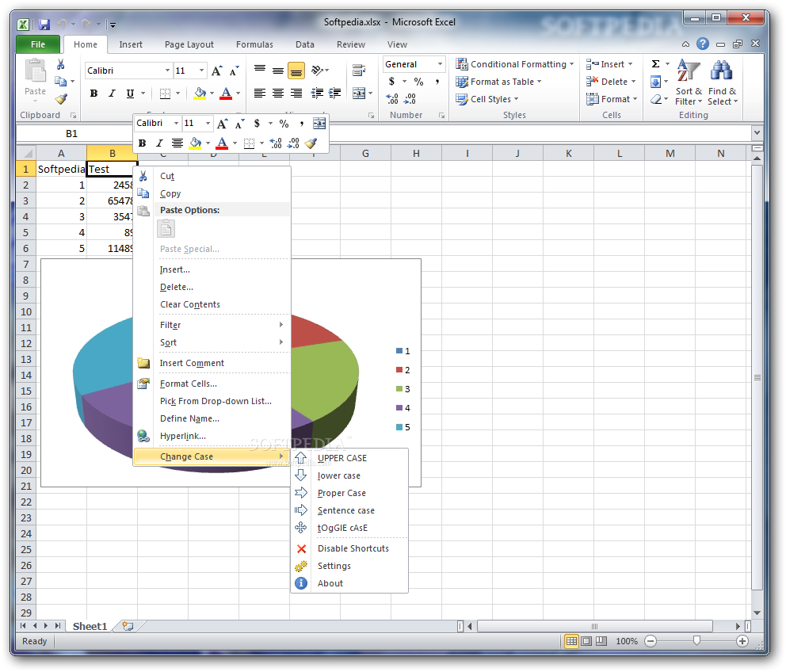The height and width of the screenshot is (672, 786).
Task: Click the Cut scissors icon in the Clipboard group
Action: pyautogui.click(x=61, y=64)
